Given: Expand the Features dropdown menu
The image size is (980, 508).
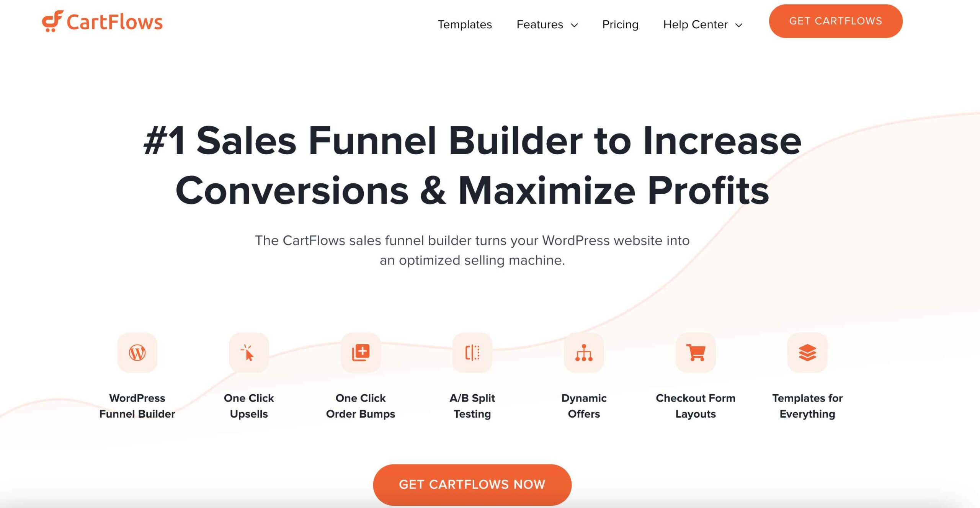Looking at the screenshot, I should [547, 25].
